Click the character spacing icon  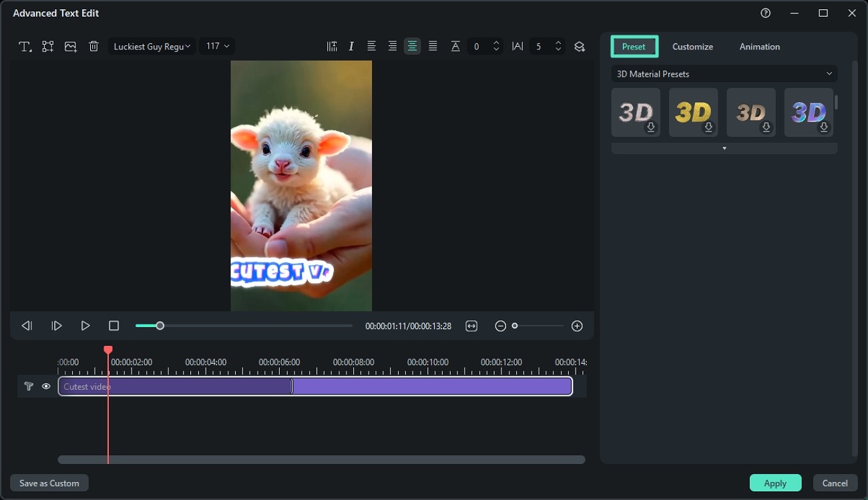pyautogui.click(x=517, y=46)
